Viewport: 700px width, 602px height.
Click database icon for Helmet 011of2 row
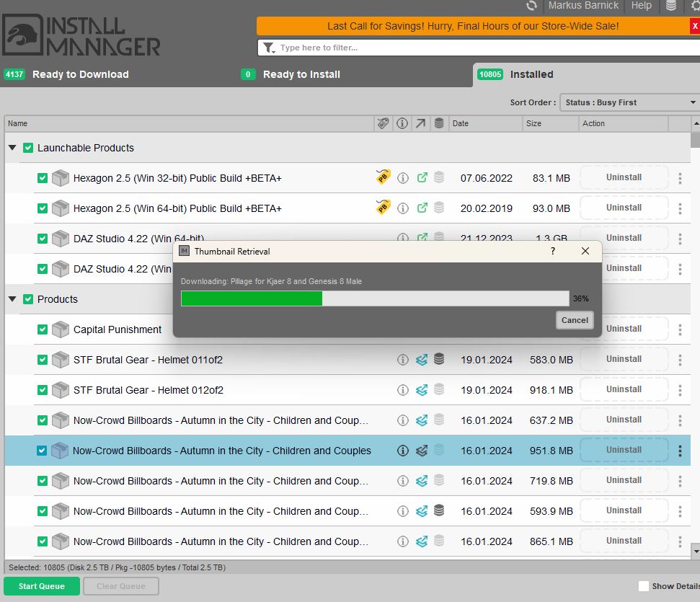[x=439, y=359]
